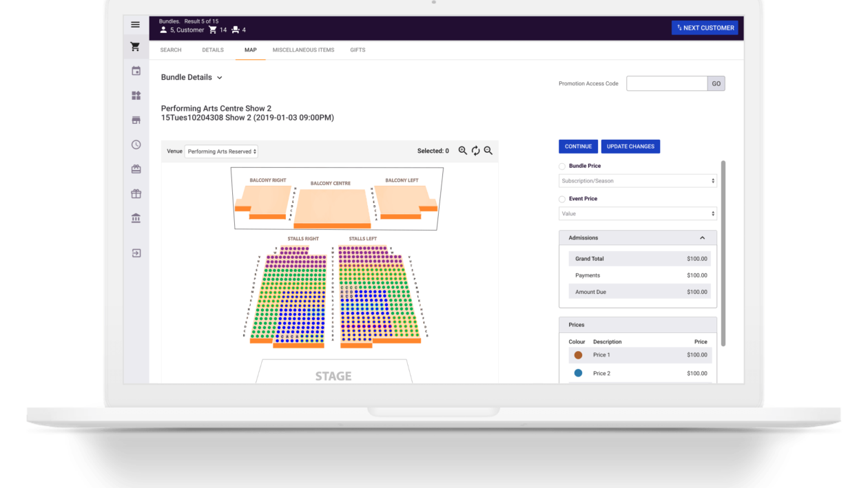Click the Next Customer button

click(x=705, y=28)
